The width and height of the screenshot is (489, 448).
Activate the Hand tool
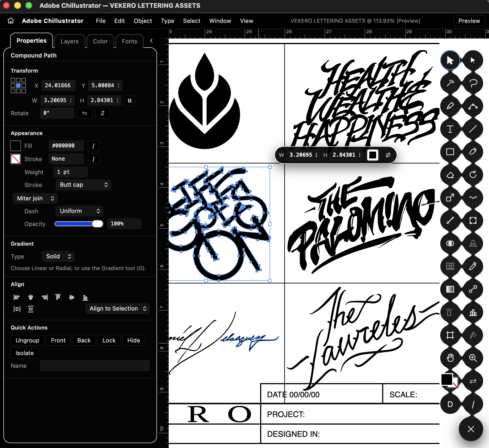pos(450,358)
